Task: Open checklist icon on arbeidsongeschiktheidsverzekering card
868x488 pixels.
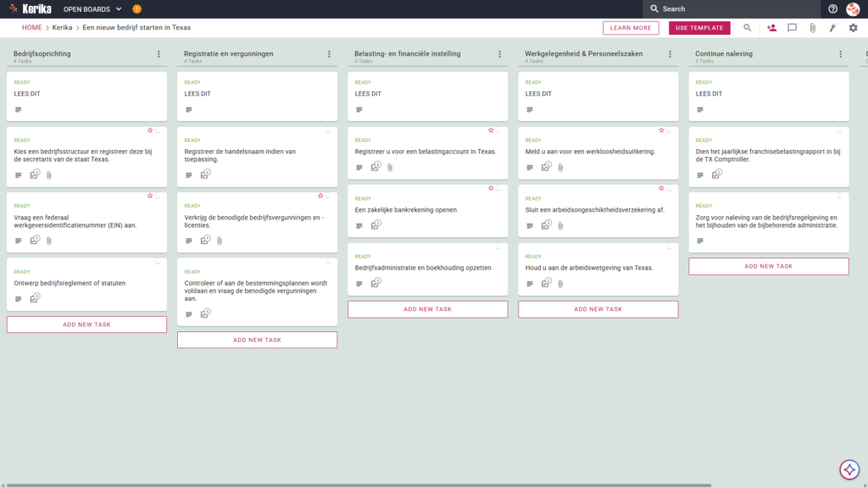Action: tap(547, 225)
